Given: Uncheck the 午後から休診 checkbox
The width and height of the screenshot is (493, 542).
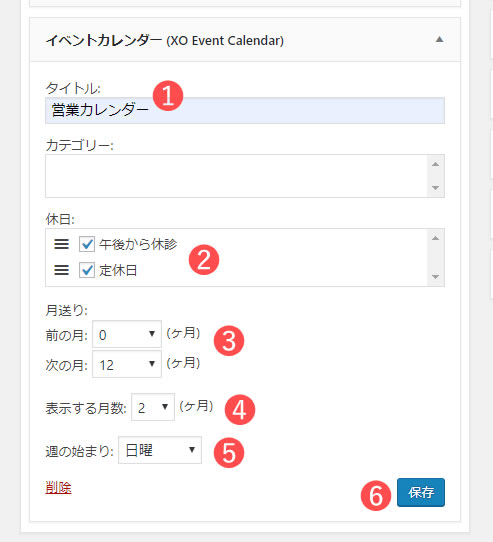Looking at the screenshot, I should pos(87,244).
